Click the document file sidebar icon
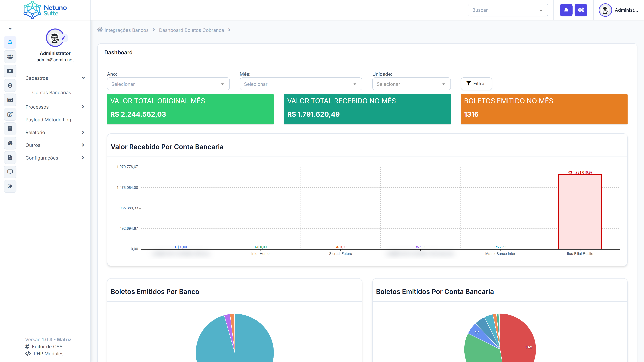 (10, 157)
